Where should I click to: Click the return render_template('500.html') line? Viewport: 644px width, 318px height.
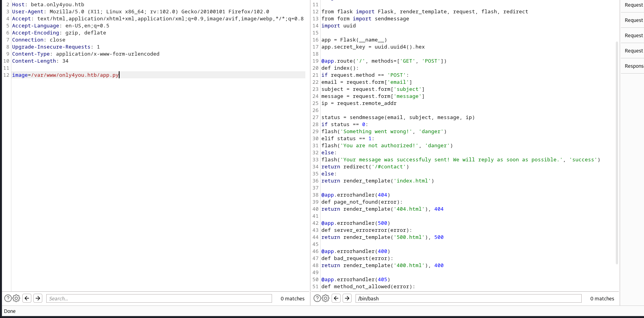383,237
